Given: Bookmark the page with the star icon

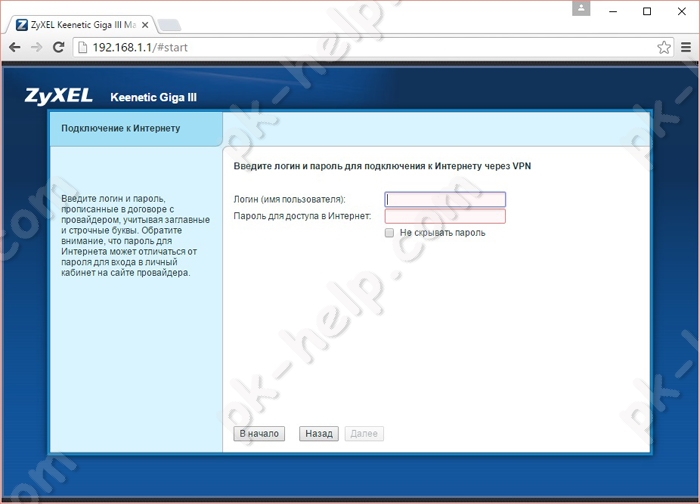Looking at the screenshot, I should [x=664, y=47].
